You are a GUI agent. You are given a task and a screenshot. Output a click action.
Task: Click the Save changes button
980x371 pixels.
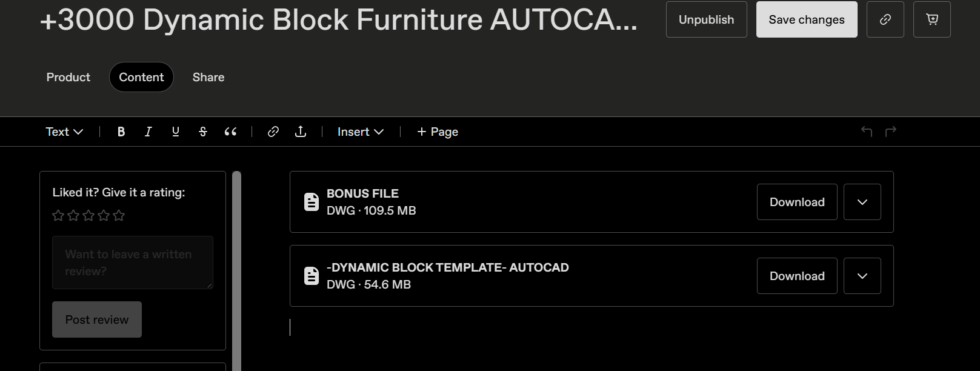[806, 19]
